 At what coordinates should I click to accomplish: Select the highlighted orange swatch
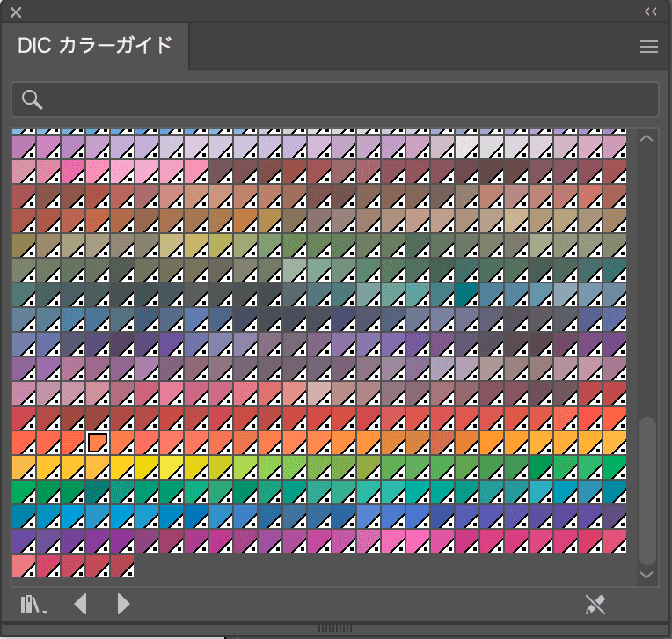[x=98, y=443]
